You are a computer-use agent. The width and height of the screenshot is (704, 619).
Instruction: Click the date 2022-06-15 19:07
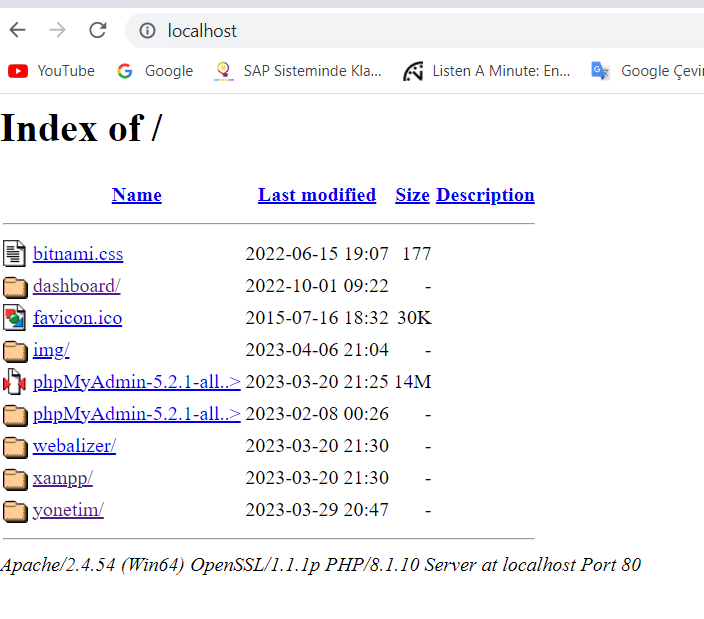point(317,254)
